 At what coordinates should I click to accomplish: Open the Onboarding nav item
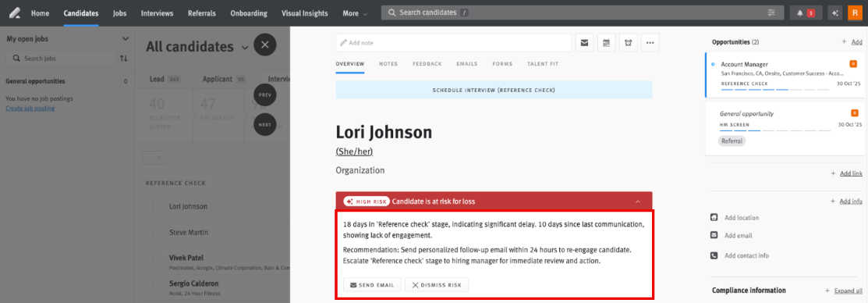pyautogui.click(x=249, y=13)
